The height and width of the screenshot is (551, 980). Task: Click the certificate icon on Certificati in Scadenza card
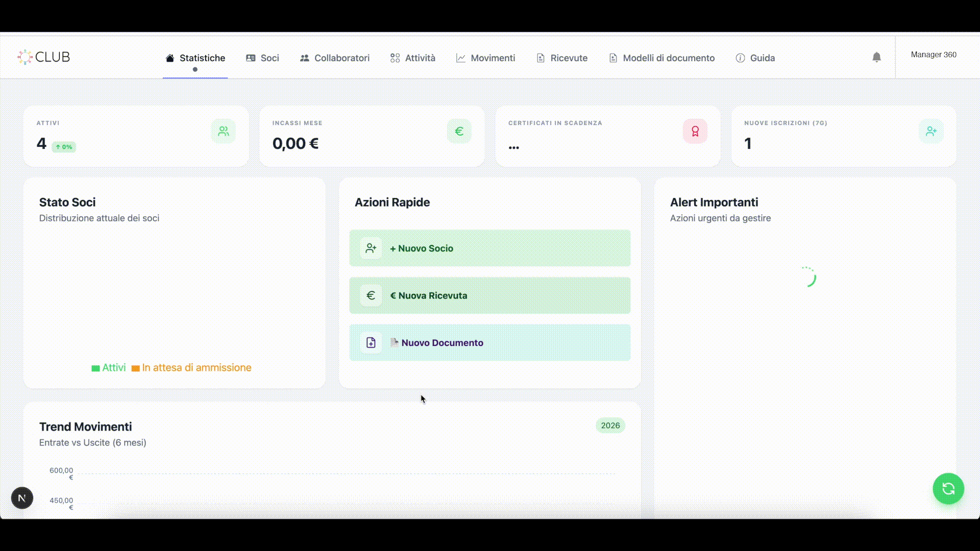[x=694, y=131]
